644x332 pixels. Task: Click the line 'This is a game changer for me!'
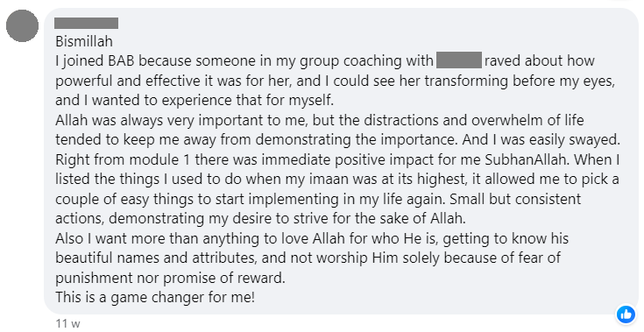(x=155, y=297)
